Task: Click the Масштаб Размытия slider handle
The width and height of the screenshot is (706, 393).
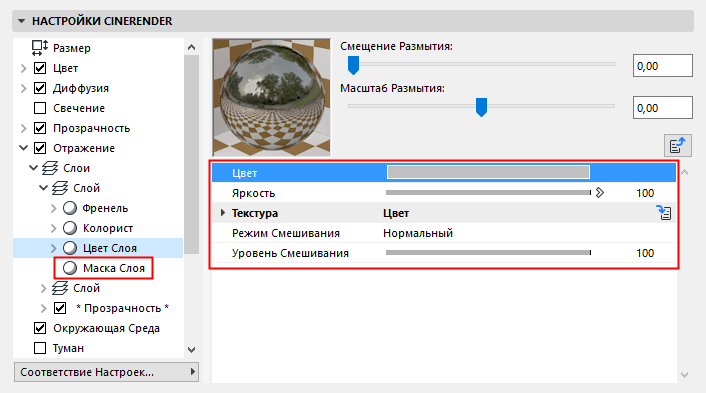Action: click(x=481, y=107)
